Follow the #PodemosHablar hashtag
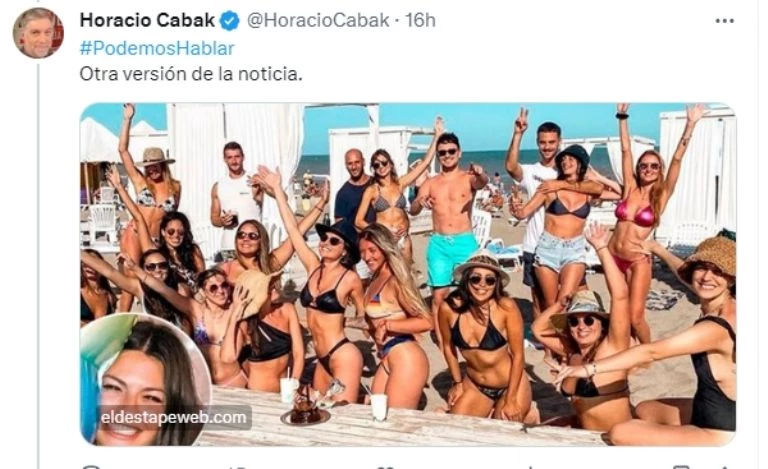768x469 pixels. (157, 48)
